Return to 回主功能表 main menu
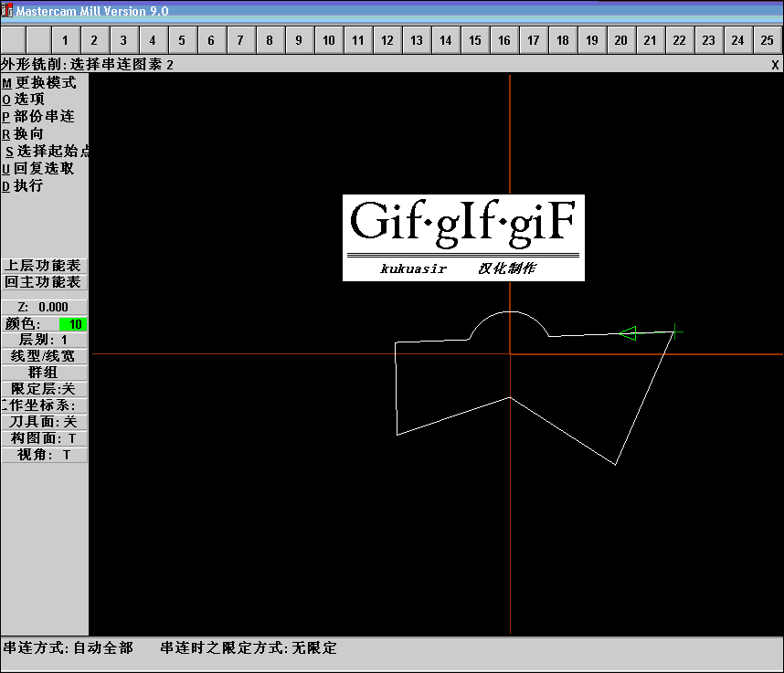Viewport: 784px width, 673px height. 44,282
